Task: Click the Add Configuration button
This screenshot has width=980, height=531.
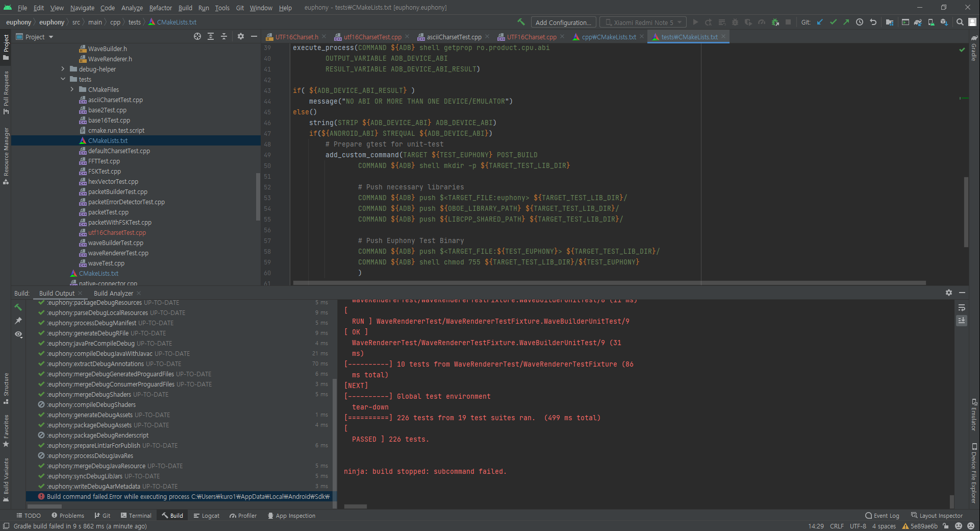Action: [563, 22]
